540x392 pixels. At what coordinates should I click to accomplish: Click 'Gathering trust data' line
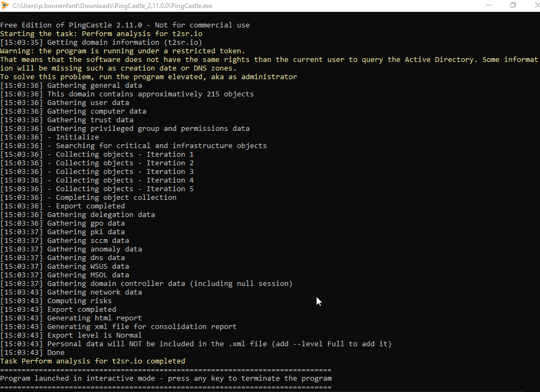(67, 120)
